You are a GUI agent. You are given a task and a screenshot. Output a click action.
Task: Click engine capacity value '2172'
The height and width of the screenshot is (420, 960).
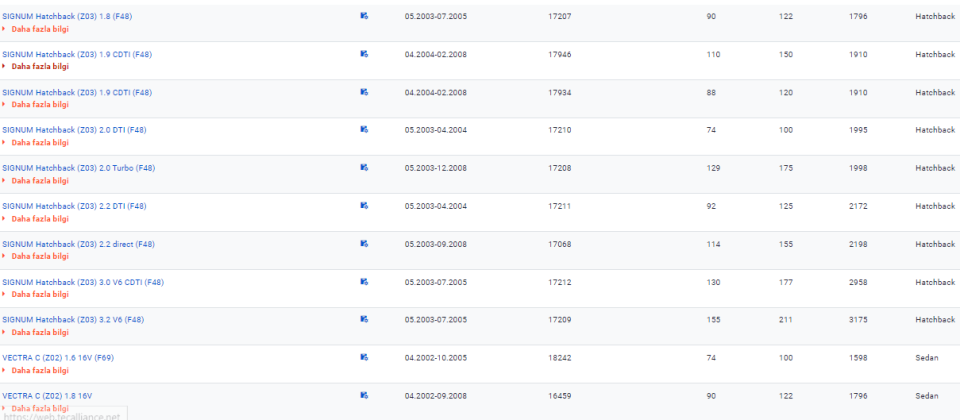858,206
